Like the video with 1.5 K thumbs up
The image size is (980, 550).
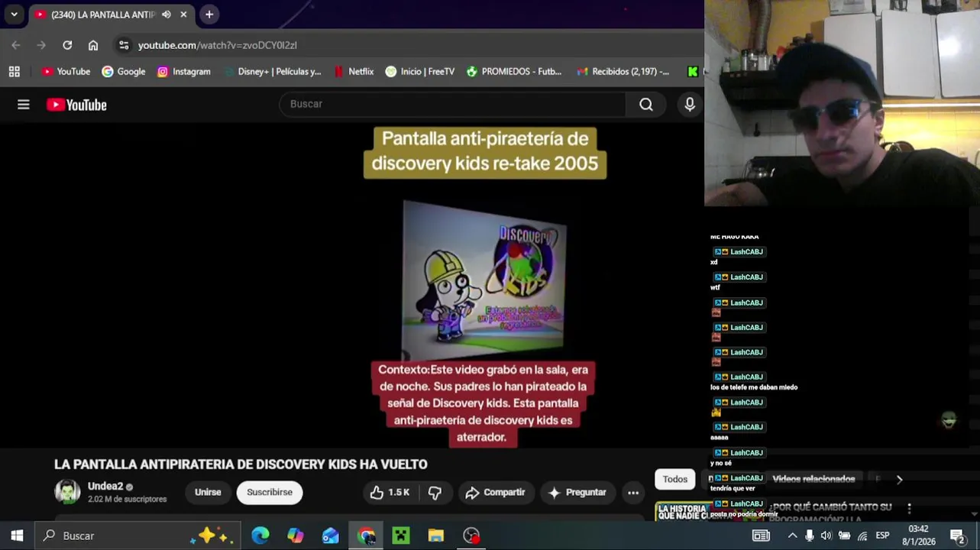[x=390, y=493]
